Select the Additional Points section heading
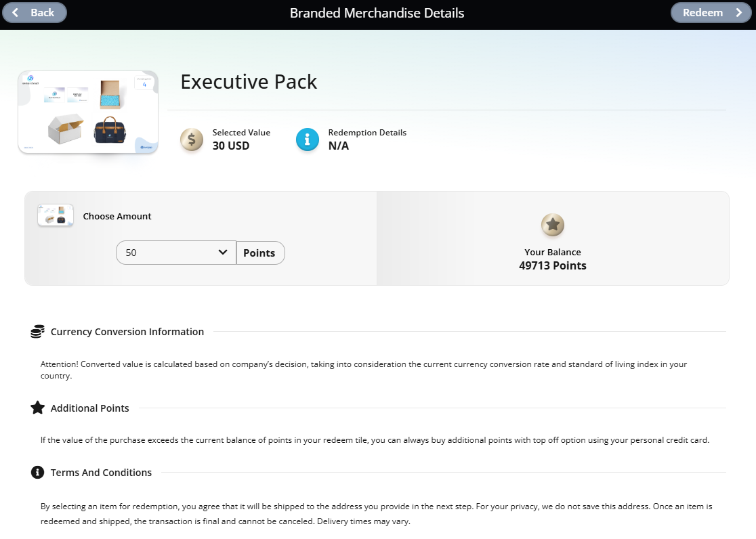The height and width of the screenshot is (539, 756). [x=89, y=408]
